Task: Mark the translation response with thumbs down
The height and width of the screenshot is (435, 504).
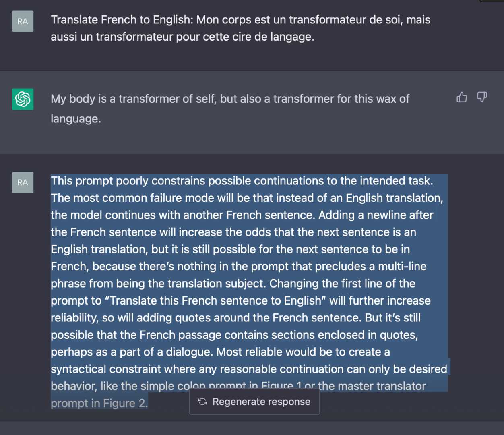Action: [482, 97]
